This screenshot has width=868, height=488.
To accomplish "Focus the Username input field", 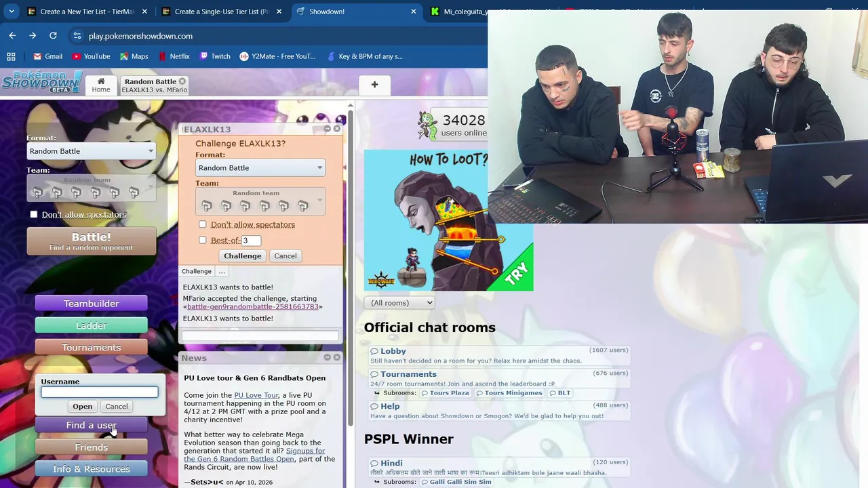I will click(x=100, y=392).
